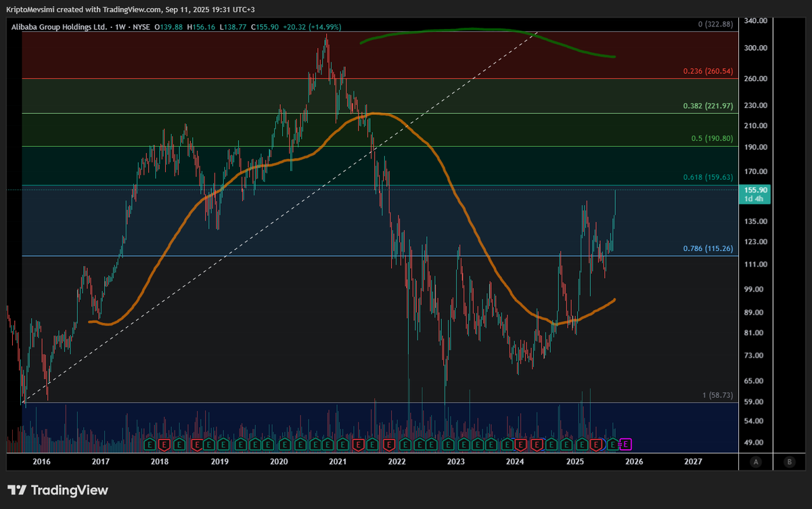812x509 pixels.
Task: Click the 99.00 price axis label
Action: (x=755, y=289)
